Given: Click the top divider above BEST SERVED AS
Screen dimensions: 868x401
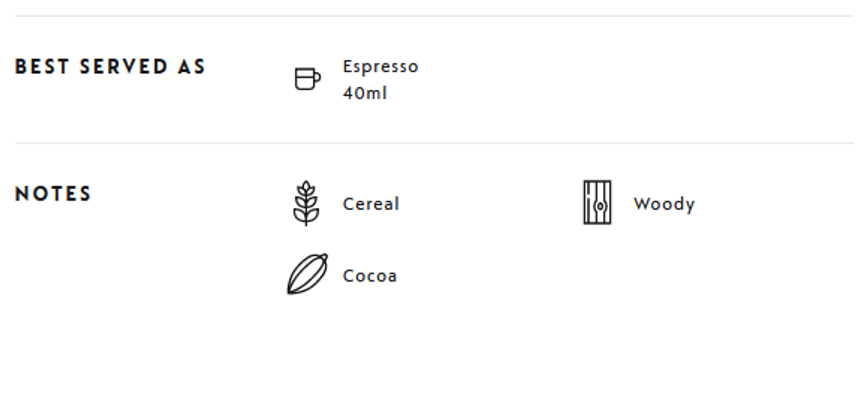Looking at the screenshot, I should click(x=434, y=16).
